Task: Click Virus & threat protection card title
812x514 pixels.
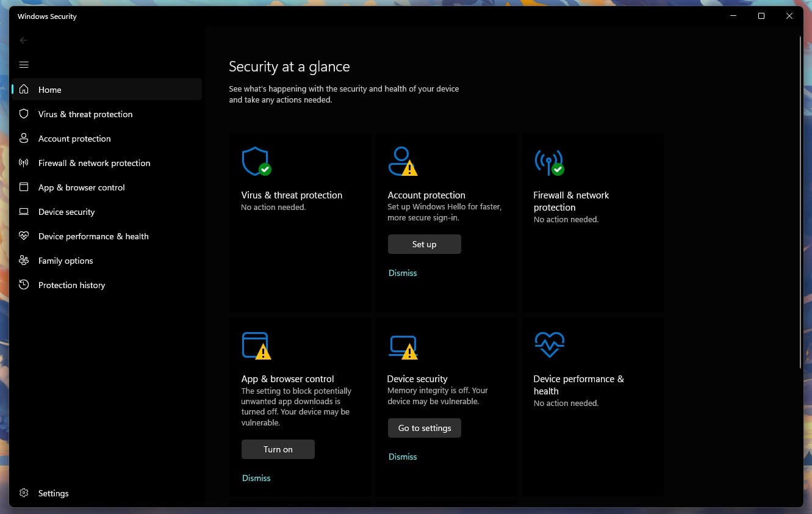Action: click(292, 195)
